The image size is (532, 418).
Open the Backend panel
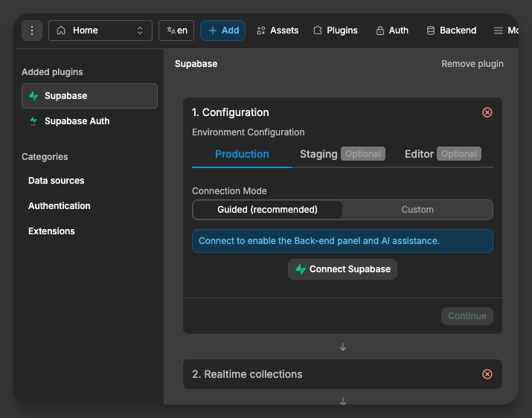point(451,30)
